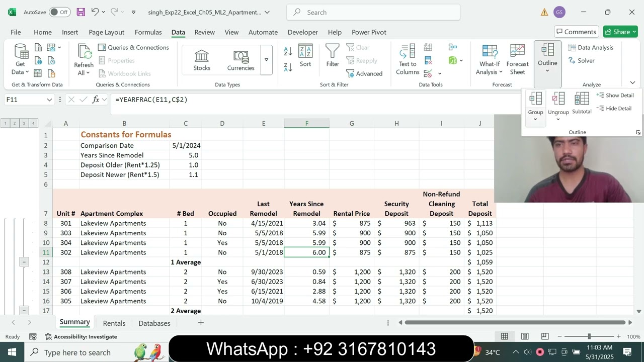Open taskbar notification center icon
Viewport: 644px width, 362px height.
627,352
